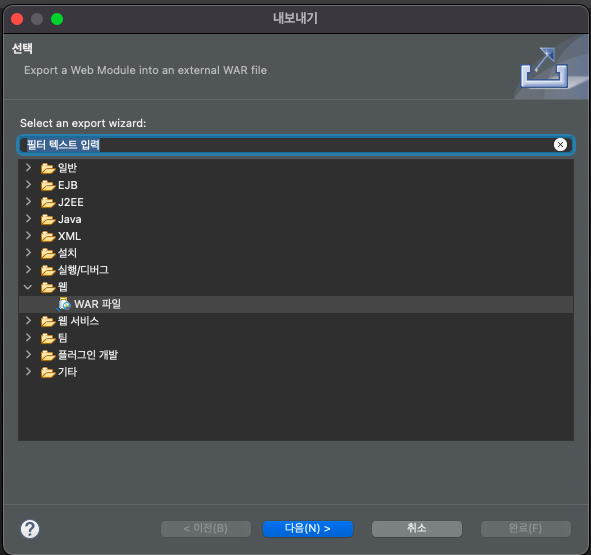Screen dimensions: 591x555
Task: Select the WAR 파일 text row
Action: 296,304
